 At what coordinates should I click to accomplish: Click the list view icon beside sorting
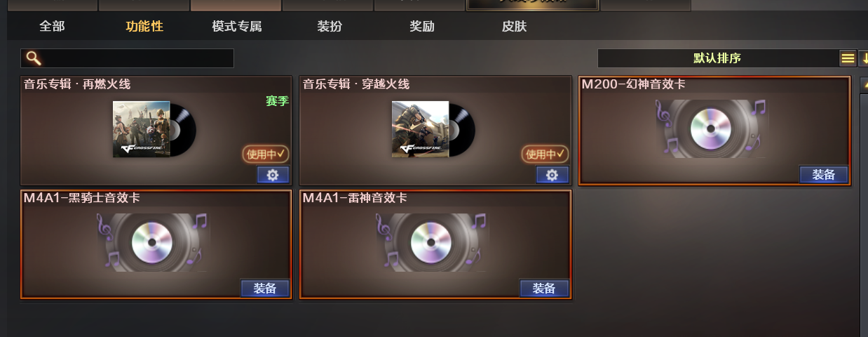tap(848, 58)
